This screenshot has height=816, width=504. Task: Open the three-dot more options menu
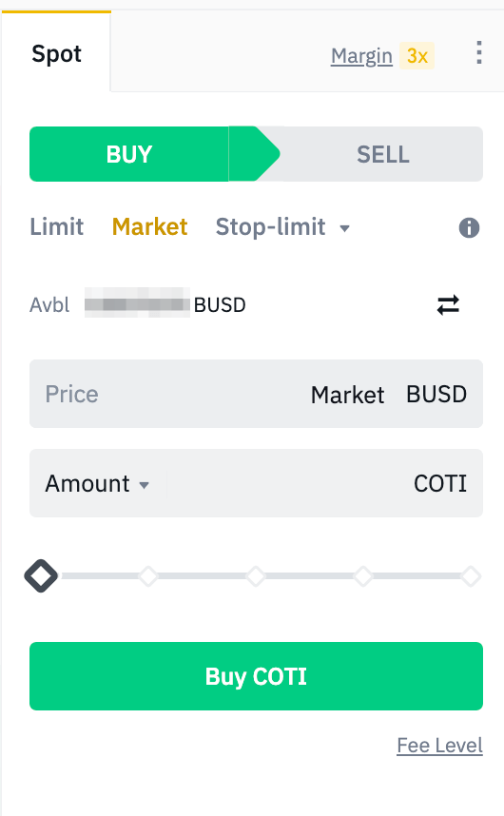click(479, 52)
